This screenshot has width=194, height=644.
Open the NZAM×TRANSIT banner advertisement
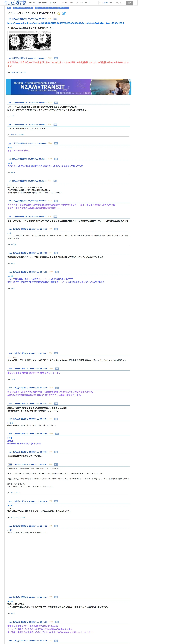[69, 87]
